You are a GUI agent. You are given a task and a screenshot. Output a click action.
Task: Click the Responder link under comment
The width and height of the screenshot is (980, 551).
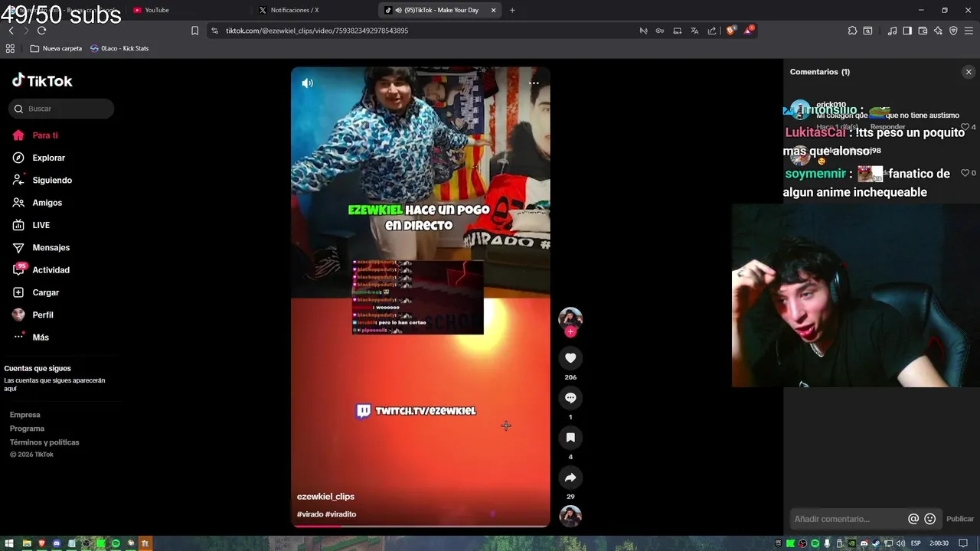pos(888,126)
